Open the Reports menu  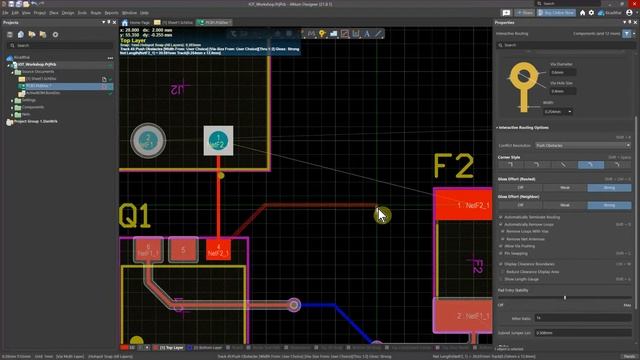pyautogui.click(x=111, y=13)
